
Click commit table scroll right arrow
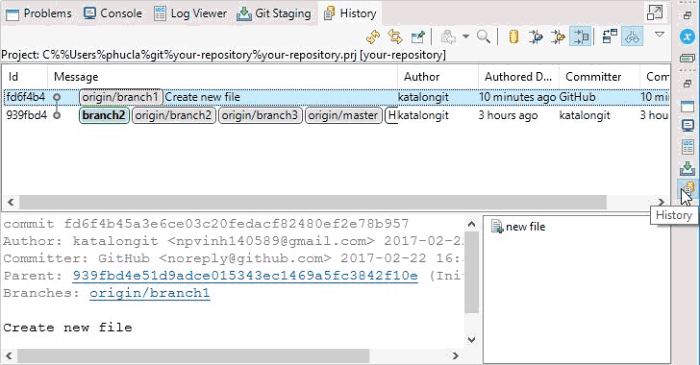(661, 202)
